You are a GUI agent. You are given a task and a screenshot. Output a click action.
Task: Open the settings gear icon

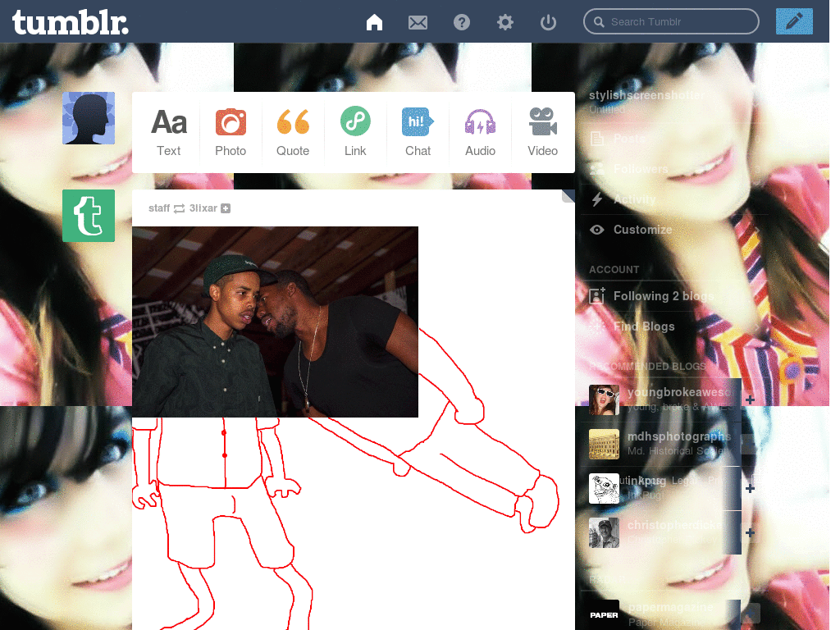coord(504,22)
